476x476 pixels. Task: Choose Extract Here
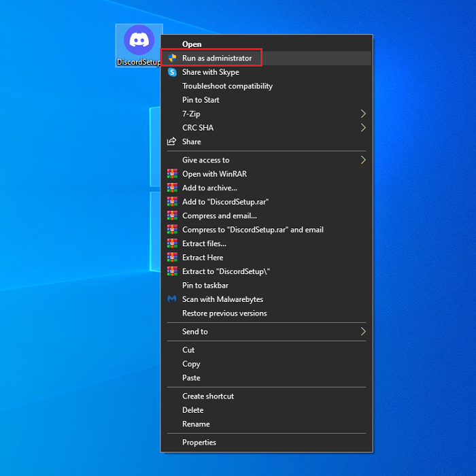pos(267,258)
